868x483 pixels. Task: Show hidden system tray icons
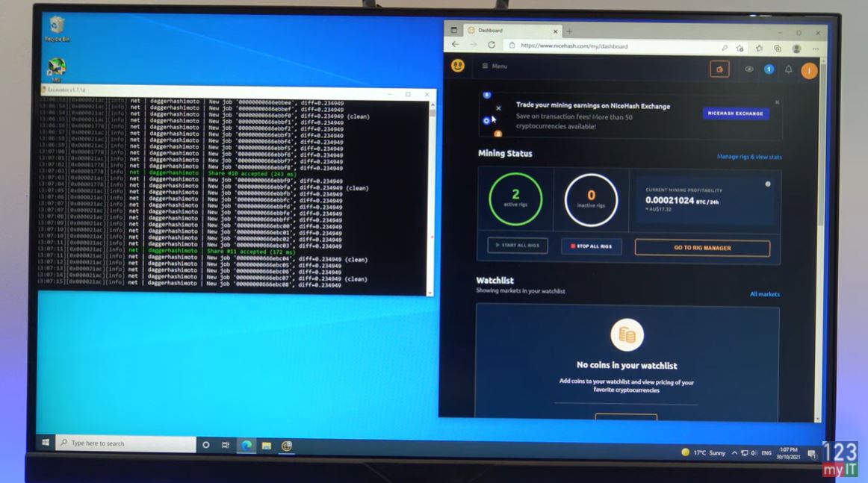pos(734,452)
